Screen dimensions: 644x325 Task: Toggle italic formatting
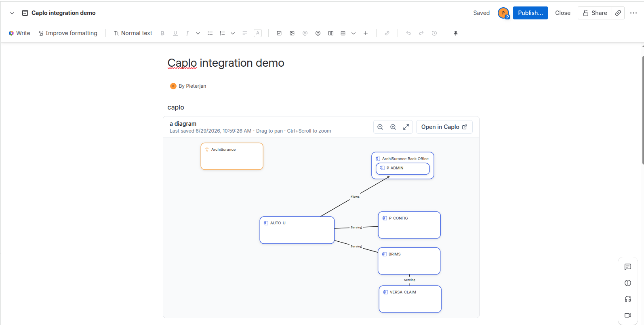coord(187,33)
